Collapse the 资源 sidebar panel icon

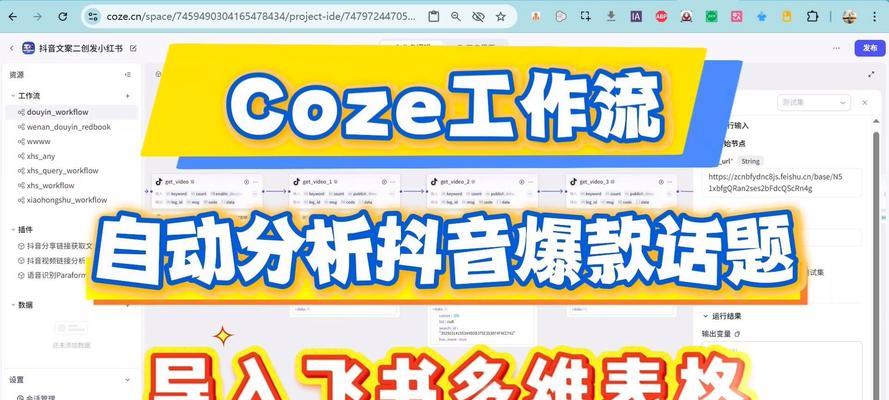(x=128, y=74)
